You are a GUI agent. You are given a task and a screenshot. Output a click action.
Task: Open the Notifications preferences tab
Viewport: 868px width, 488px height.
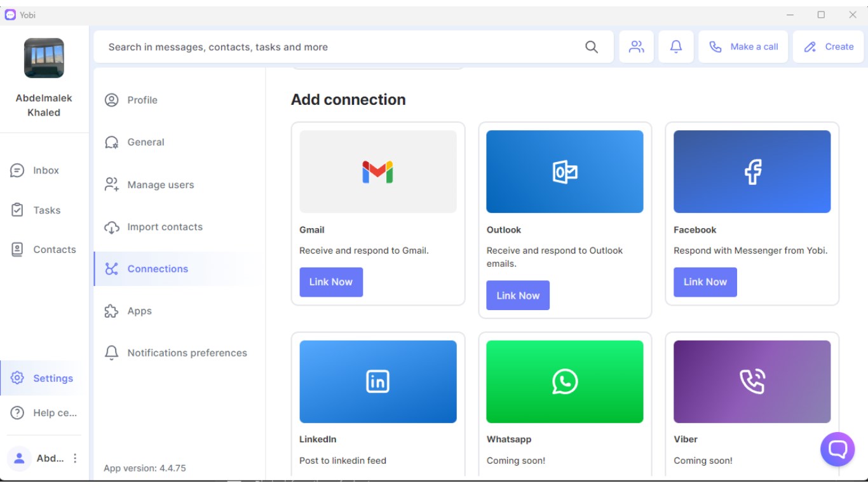pyautogui.click(x=179, y=353)
